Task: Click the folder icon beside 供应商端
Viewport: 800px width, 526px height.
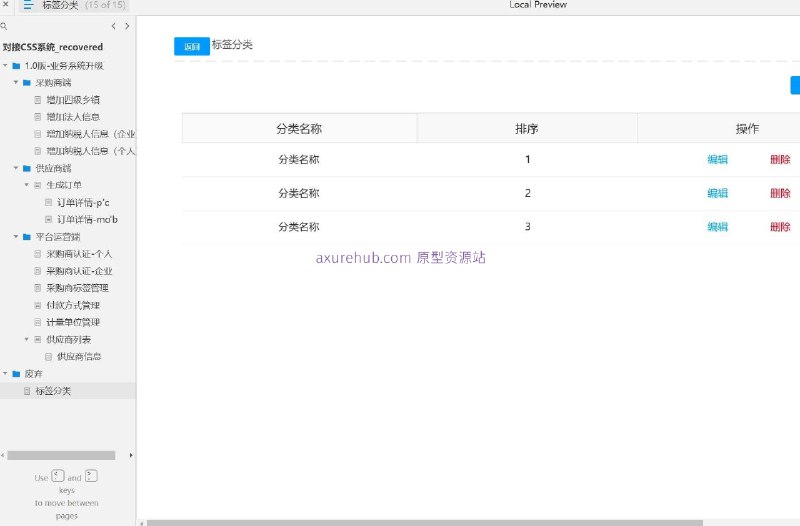Action: [27, 168]
